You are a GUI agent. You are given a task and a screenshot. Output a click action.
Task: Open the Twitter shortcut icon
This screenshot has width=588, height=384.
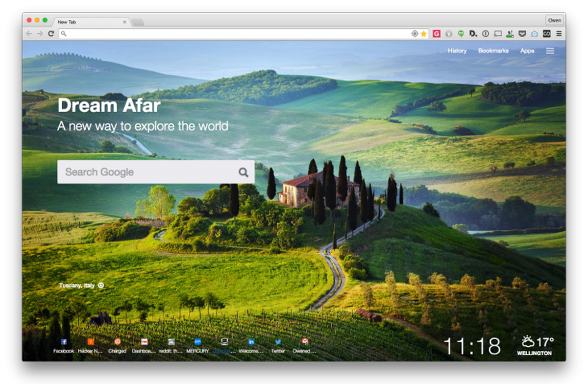[278, 342]
